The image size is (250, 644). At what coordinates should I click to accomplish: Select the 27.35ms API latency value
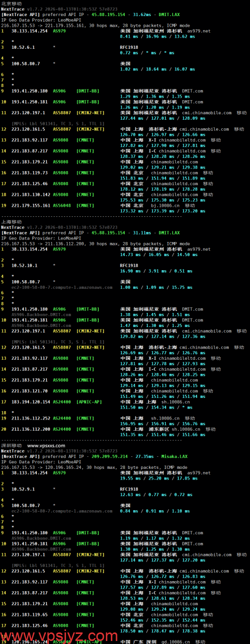pyautogui.click(x=143, y=456)
